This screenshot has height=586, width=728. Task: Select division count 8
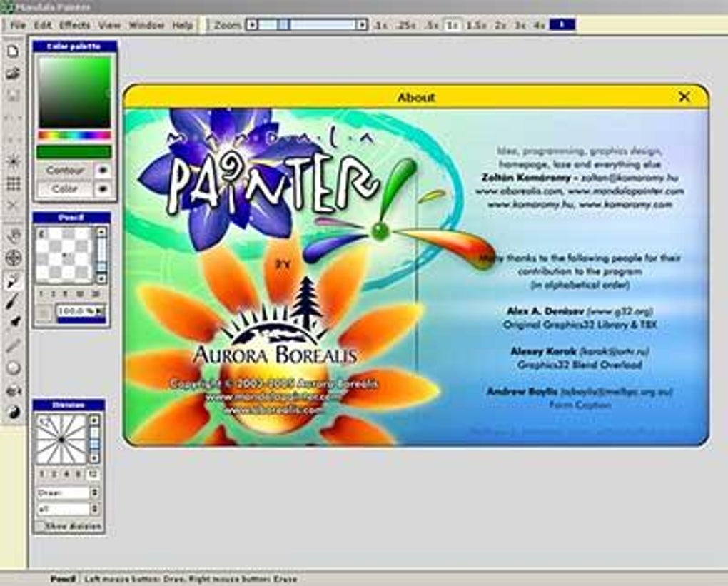[x=78, y=474]
